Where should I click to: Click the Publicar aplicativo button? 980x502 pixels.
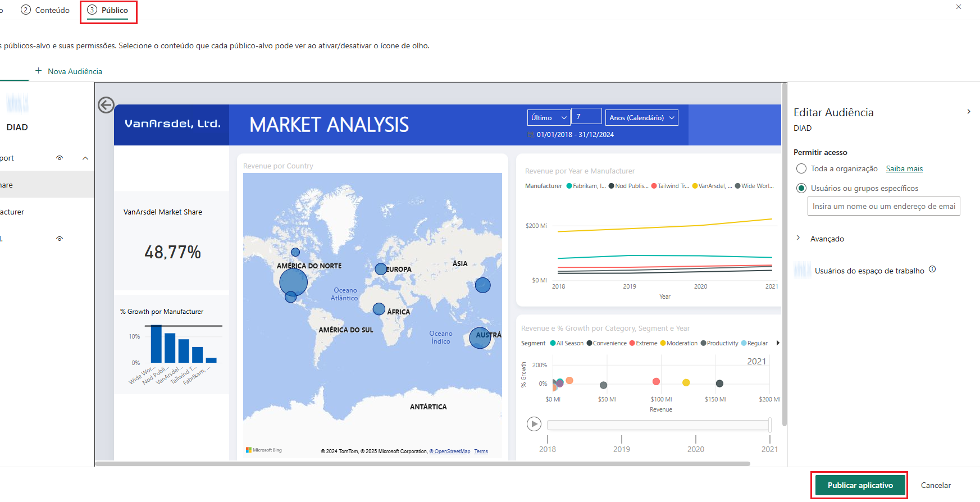click(860, 485)
